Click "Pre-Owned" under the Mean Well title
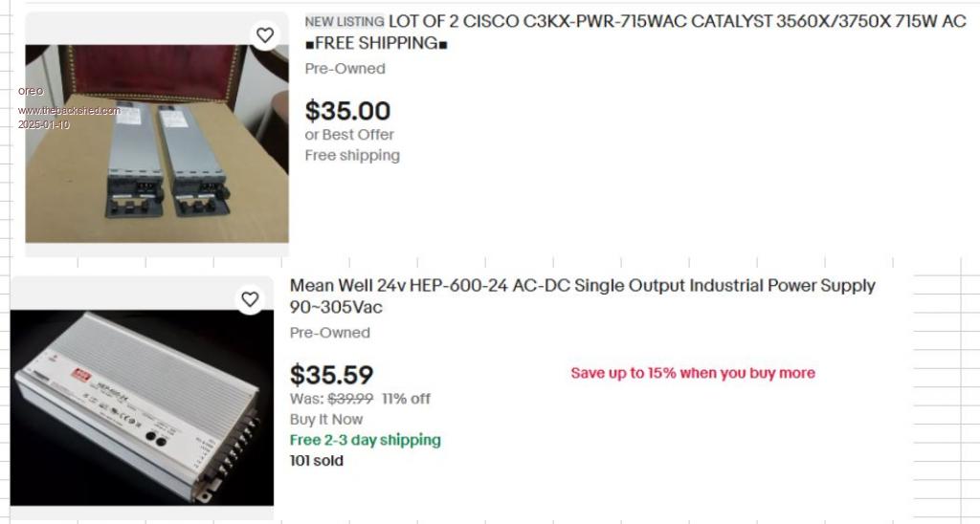980x524 pixels. [329, 333]
